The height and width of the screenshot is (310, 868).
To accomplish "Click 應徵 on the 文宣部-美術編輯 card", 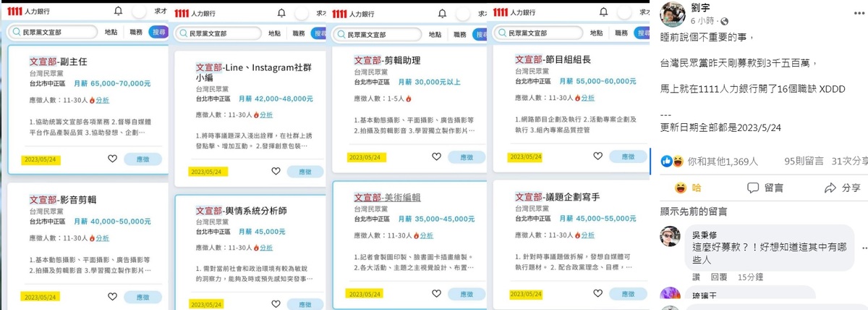I will (x=467, y=293).
